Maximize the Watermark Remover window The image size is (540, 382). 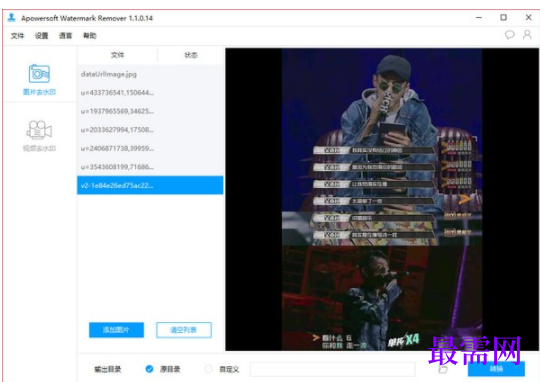pos(503,17)
